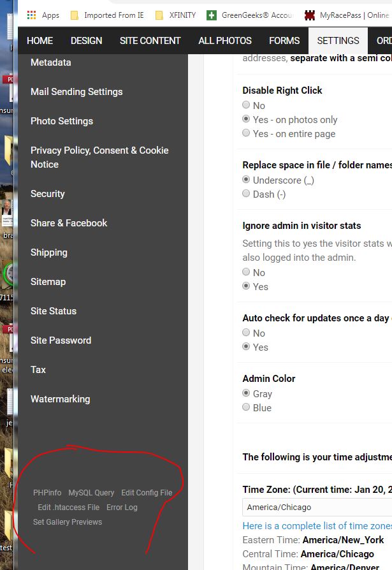Choose Gray admin color
Viewport: 392px width, 570px height.
click(246, 393)
